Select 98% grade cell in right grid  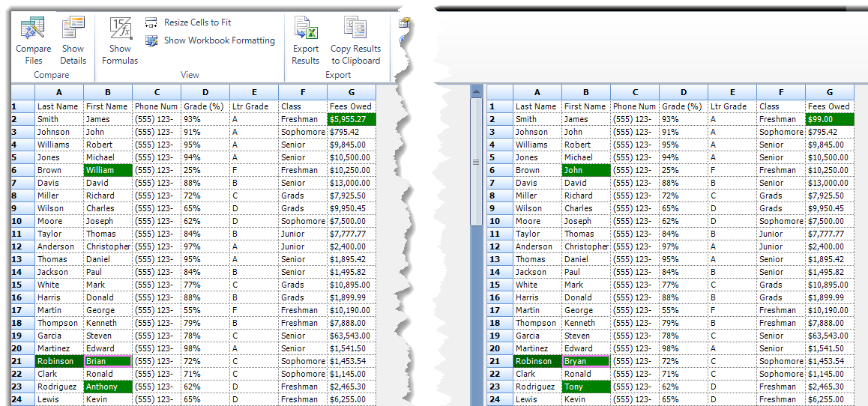coord(684,348)
